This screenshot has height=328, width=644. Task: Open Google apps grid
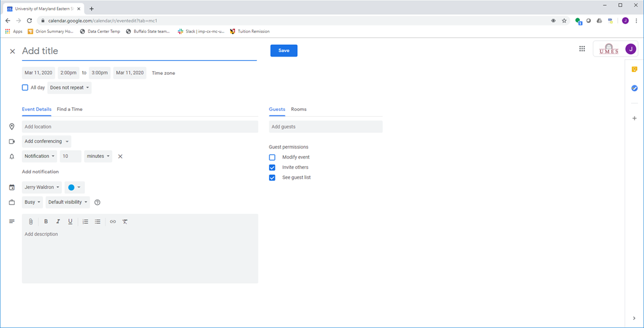coord(582,49)
